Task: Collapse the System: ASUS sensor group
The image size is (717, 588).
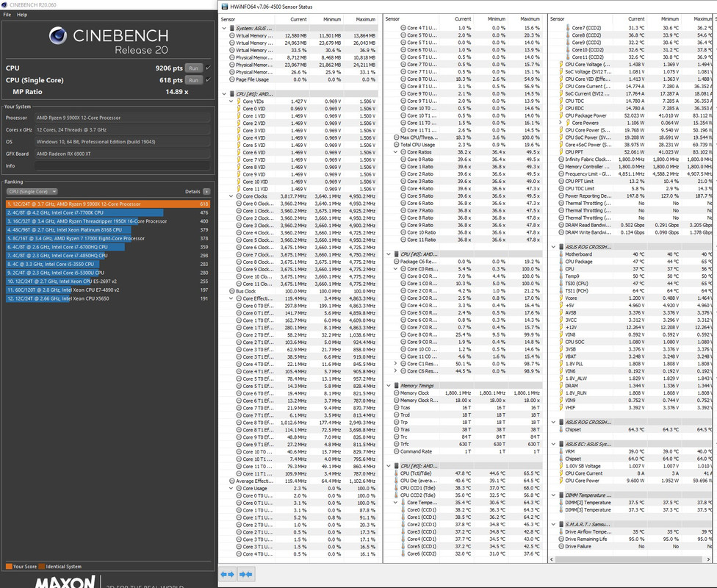Action: pos(224,29)
